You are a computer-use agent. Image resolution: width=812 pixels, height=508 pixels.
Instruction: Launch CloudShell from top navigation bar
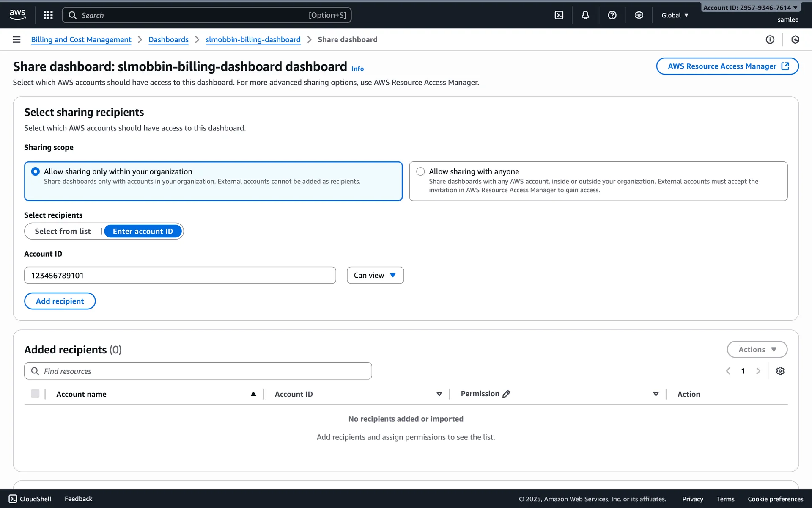click(559, 15)
